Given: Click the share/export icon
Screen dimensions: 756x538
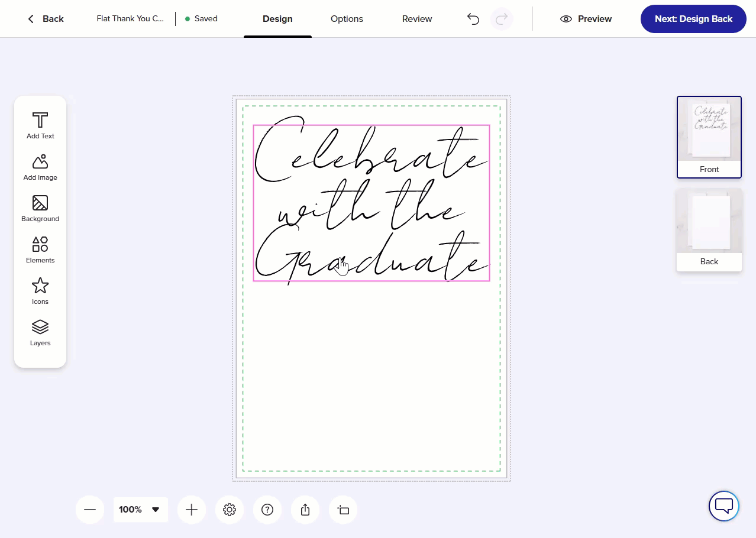Looking at the screenshot, I should point(305,510).
